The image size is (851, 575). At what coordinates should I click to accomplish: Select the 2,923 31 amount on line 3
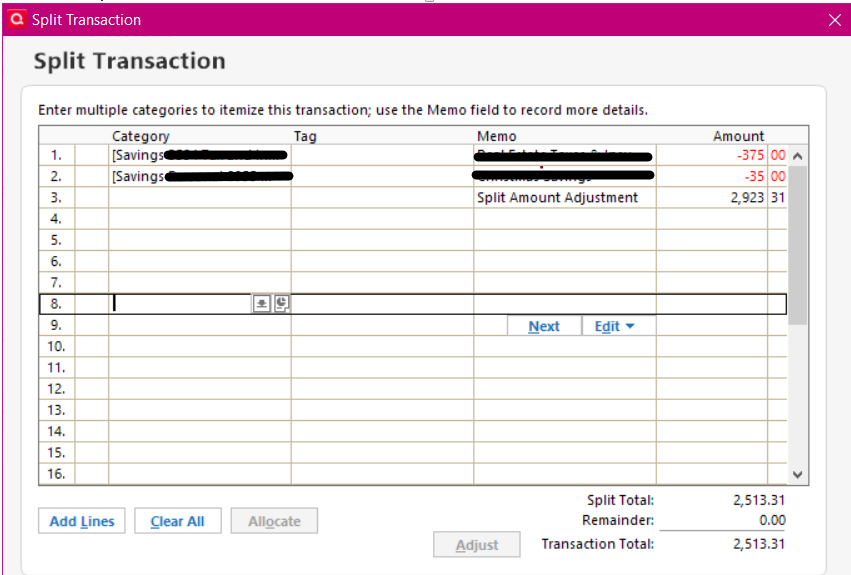click(758, 198)
